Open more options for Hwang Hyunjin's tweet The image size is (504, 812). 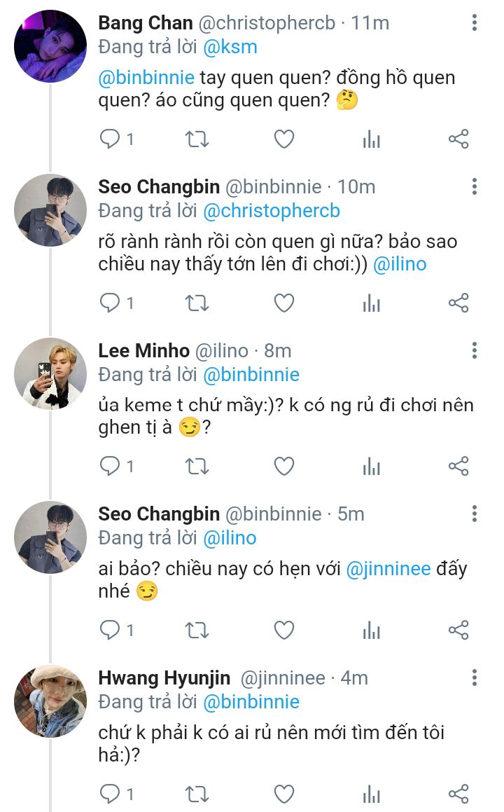coord(474,678)
